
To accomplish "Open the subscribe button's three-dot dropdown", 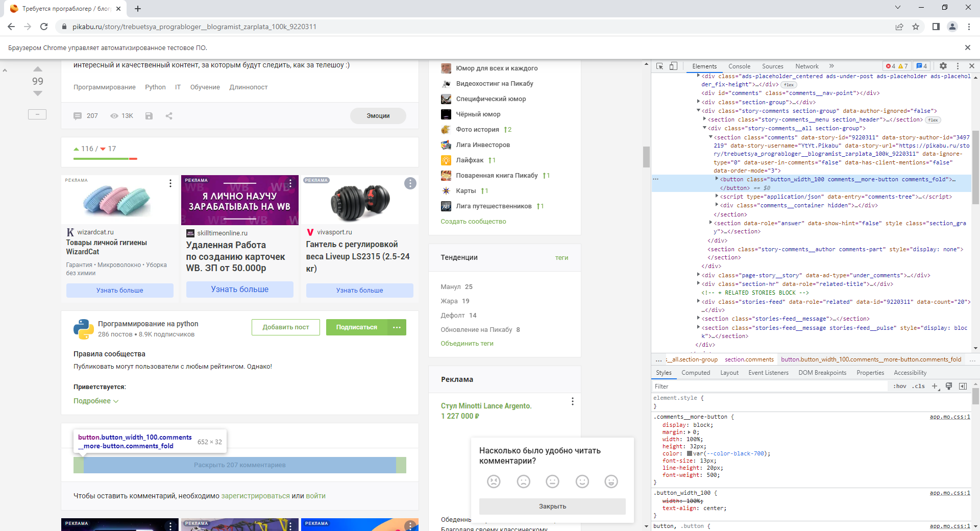I will click(397, 327).
